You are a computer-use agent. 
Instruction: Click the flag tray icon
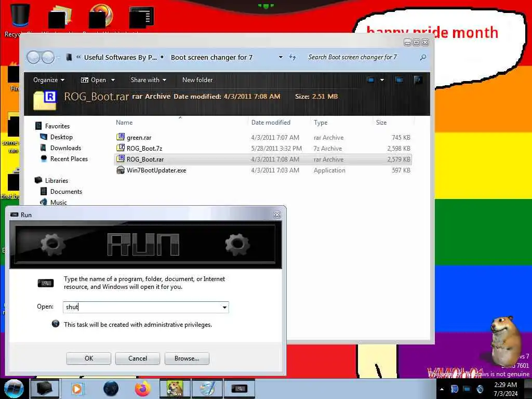click(x=455, y=389)
